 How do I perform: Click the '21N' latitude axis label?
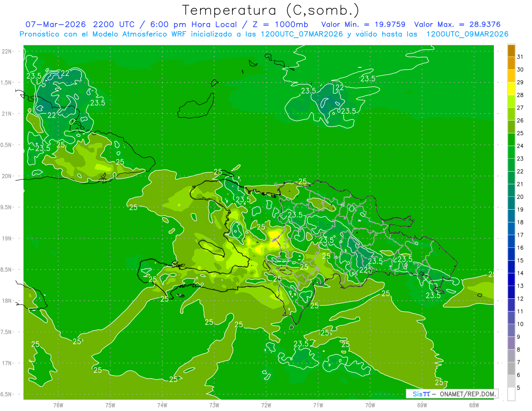pyautogui.click(x=7, y=114)
